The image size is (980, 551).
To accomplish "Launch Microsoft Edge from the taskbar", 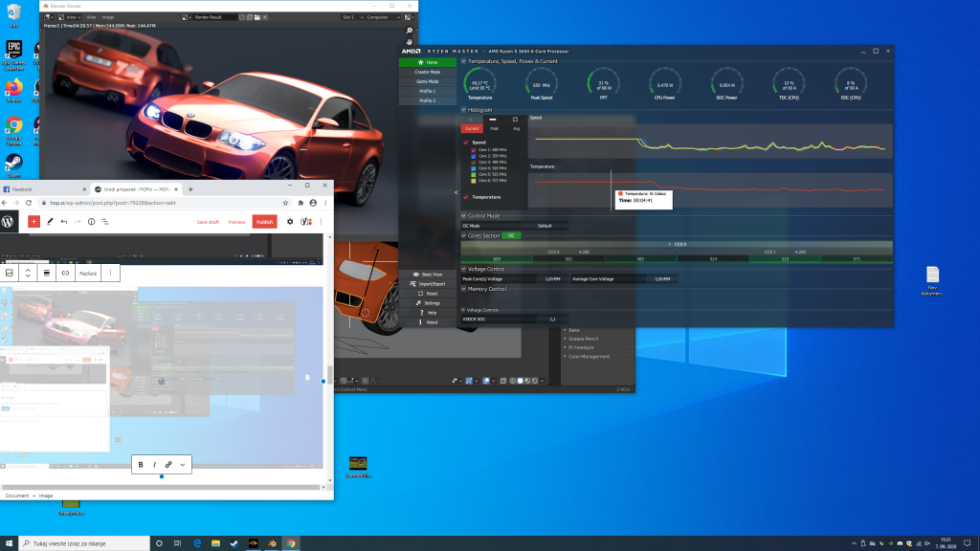I will [x=197, y=543].
